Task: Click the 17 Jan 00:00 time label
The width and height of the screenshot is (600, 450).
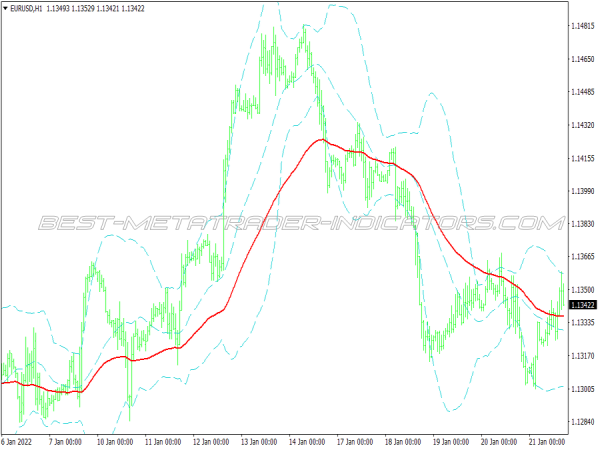Action: (355, 442)
